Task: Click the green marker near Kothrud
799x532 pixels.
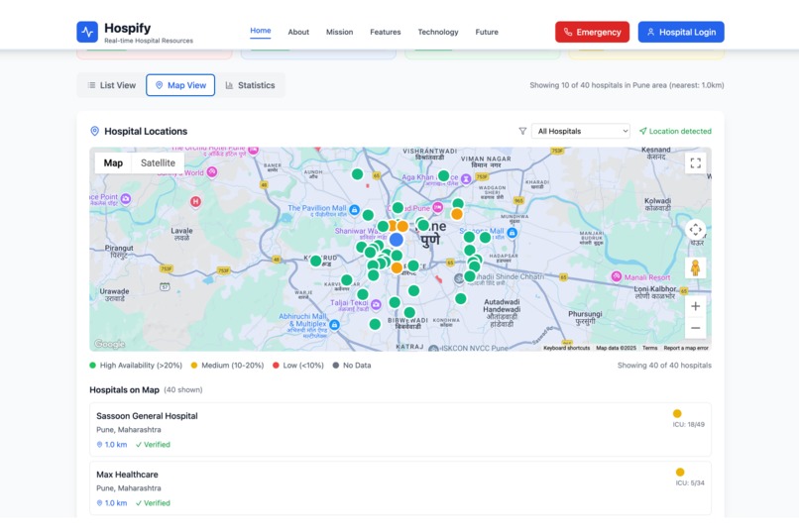Action: (316, 262)
